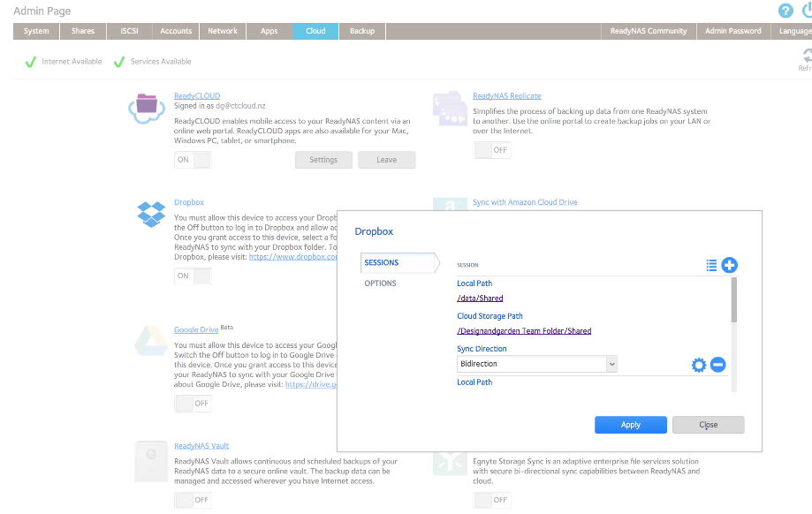Open the Shares tab
This screenshot has height=514, width=812.
pyautogui.click(x=83, y=31)
